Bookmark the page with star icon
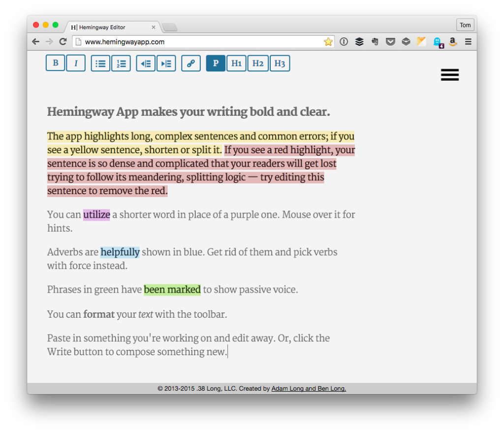Image resolution: width=504 pixels, height=433 pixels. coord(328,42)
